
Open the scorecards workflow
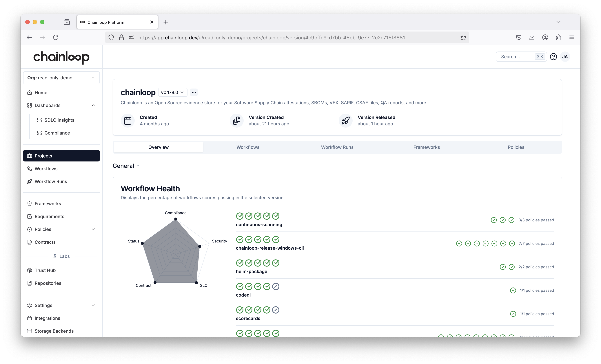point(248,318)
